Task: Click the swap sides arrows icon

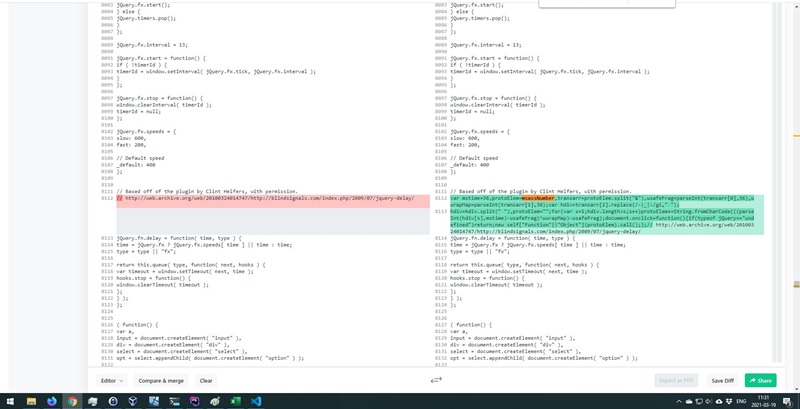Action: pos(436,380)
